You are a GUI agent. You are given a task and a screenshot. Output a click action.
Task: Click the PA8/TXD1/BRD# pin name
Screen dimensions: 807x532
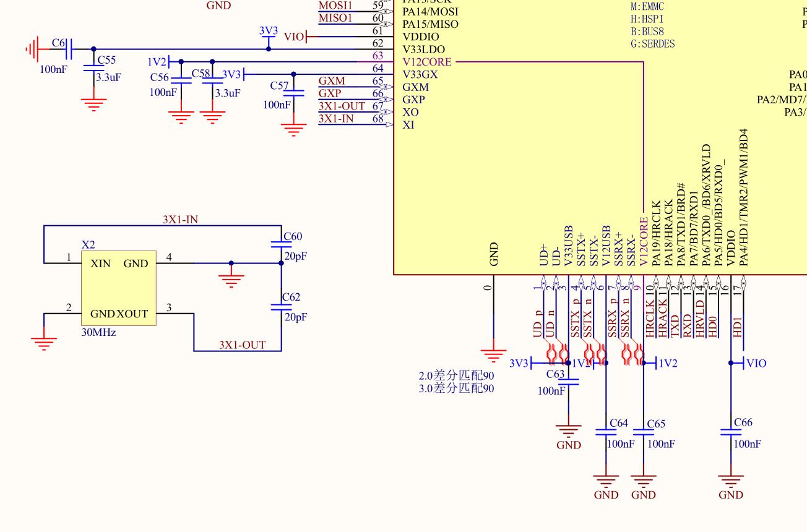click(681, 225)
